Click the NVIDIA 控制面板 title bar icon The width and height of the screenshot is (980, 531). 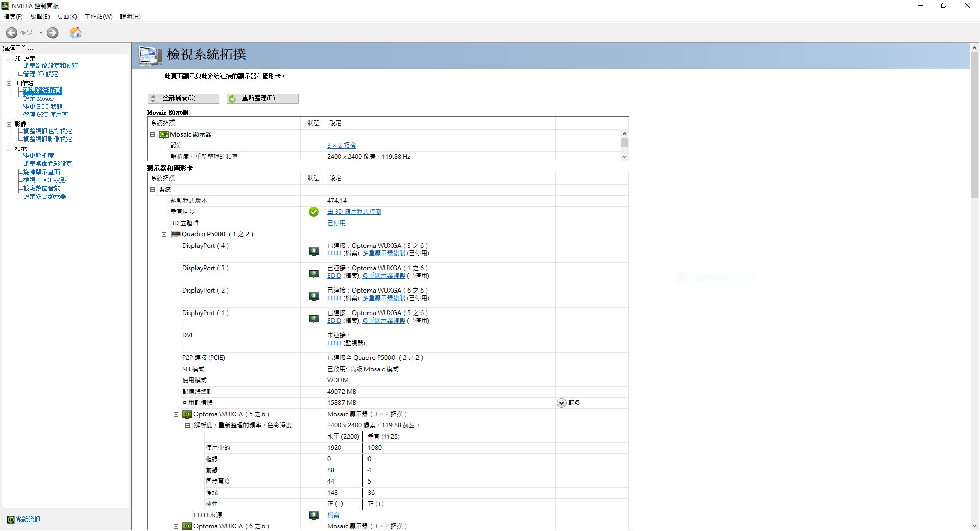click(6, 6)
